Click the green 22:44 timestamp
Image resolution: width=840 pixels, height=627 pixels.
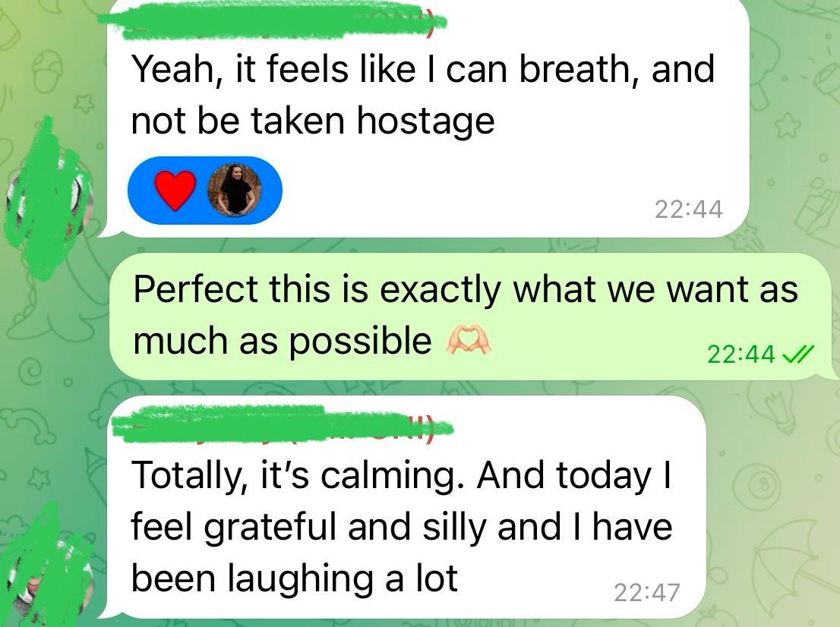click(741, 354)
